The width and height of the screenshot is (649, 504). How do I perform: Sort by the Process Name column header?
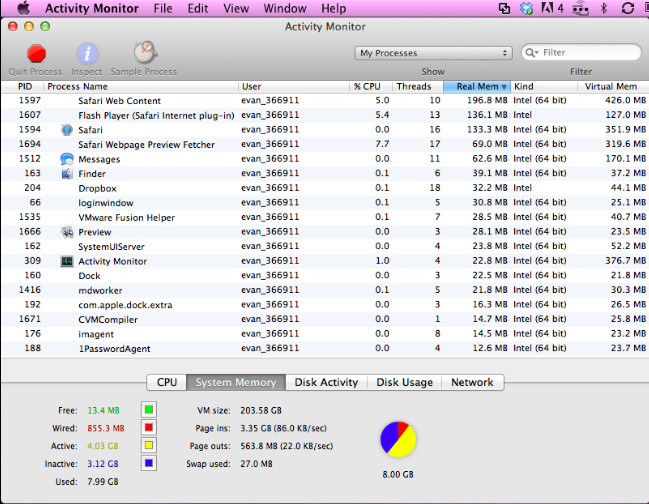(x=141, y=86)
